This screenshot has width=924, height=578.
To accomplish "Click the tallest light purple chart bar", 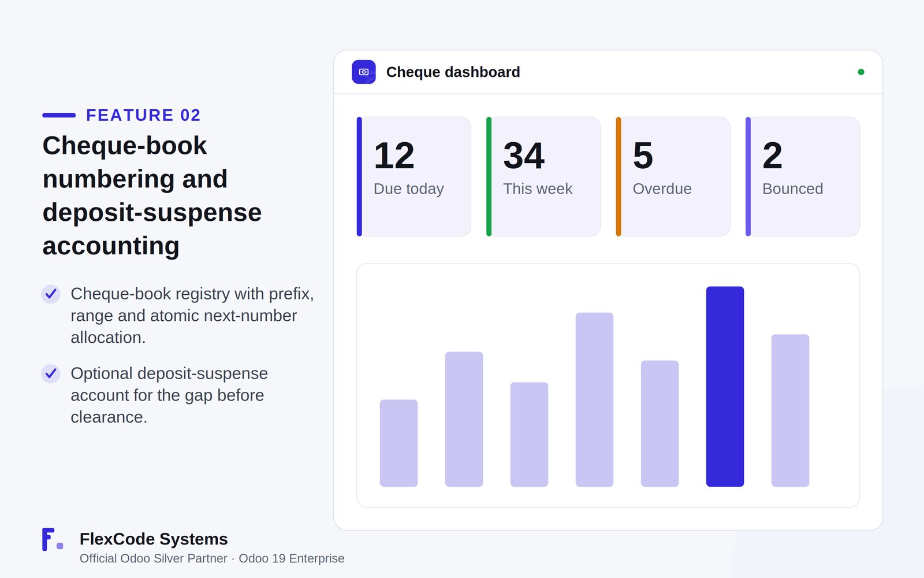I will (594, 399).
